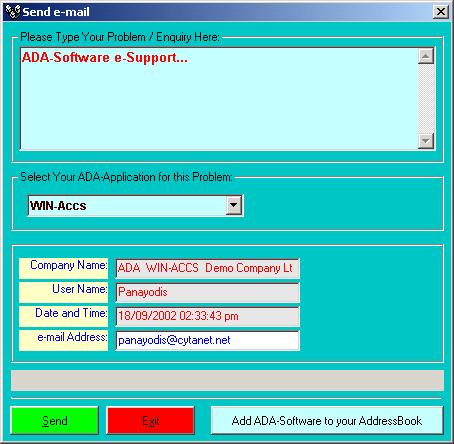This screenshot has width=454, height=444.
Task: Click the grey status bar above buttons
Action: tap(227, 380)
